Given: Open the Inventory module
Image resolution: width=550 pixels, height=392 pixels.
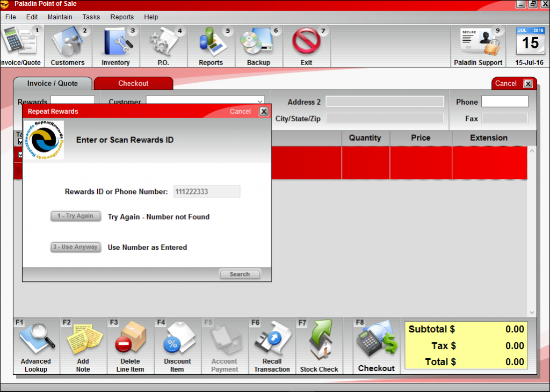Looking at the screenshot, I should pos(116,46).
